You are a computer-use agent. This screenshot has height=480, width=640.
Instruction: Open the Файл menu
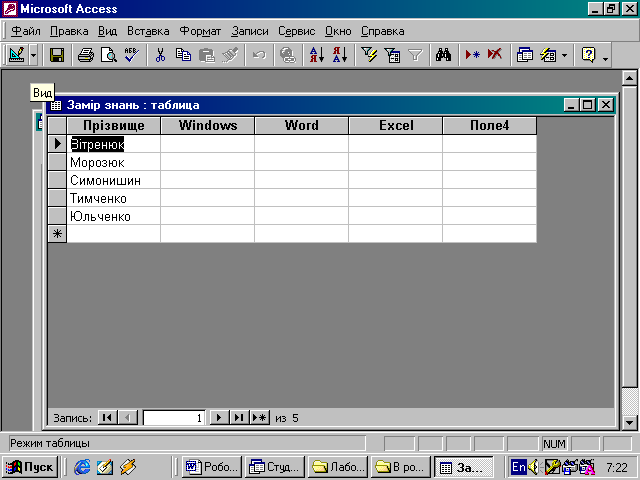click(x=26, y=31)
